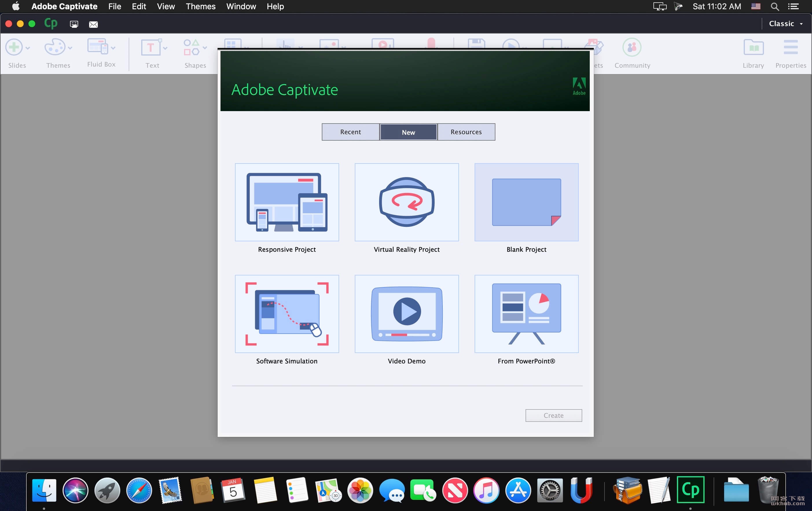This screenshot has height=511, width=812.
Task: Open Launchpad rocket icon in Dock
Action: pos(107,490)
